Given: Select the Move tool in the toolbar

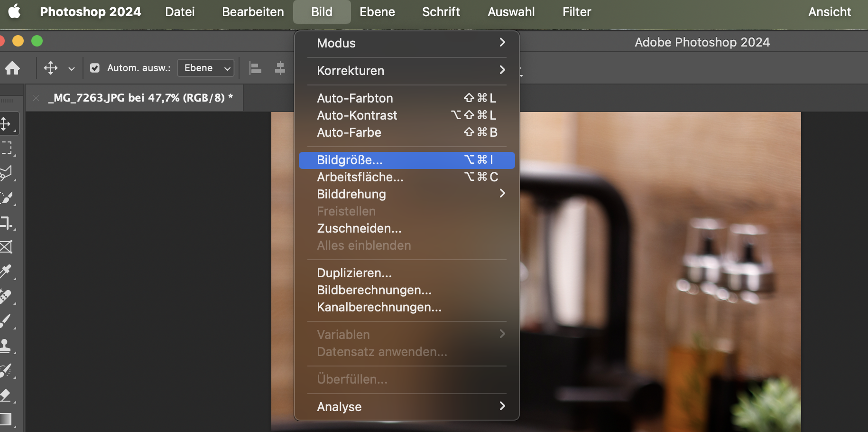Looking at the screenshot, I should pyautogui.click(x=7, y=124).
